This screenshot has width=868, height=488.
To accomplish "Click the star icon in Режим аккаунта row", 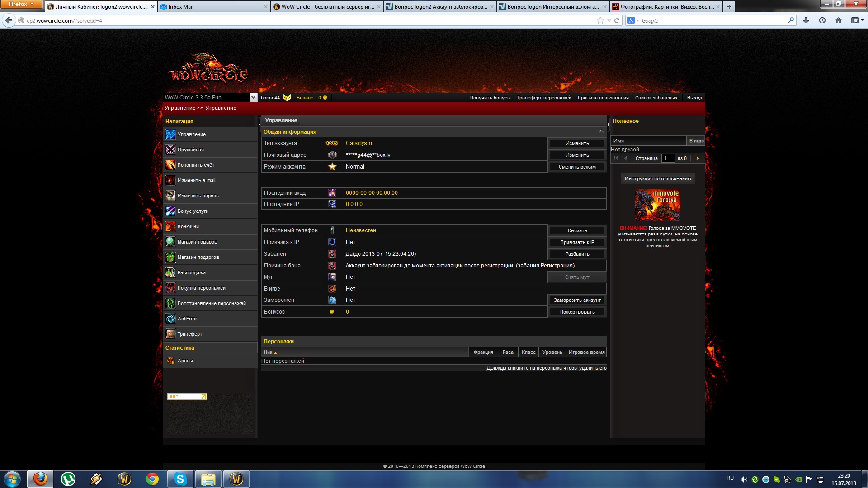I will pyautogui.click(x=332, y=167).
